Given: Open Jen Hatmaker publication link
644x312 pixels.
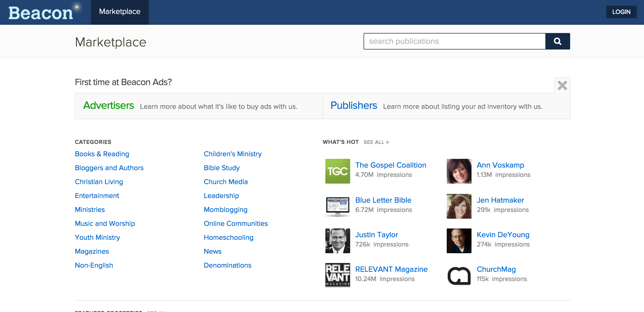Looking at the screenshot, I should [x=500, y=200].
